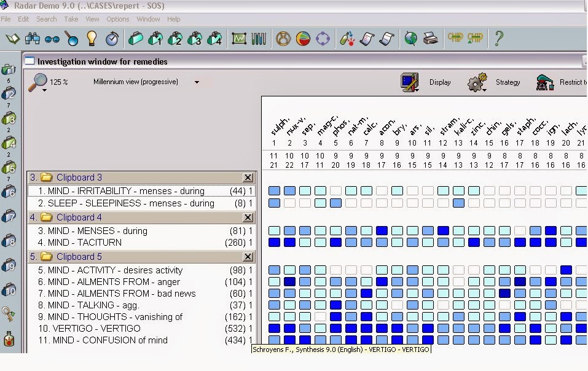The height and width of the screenshot is (371, 588).
Task: Select sidebar clipboard bag 10
Action: (9, 290)
